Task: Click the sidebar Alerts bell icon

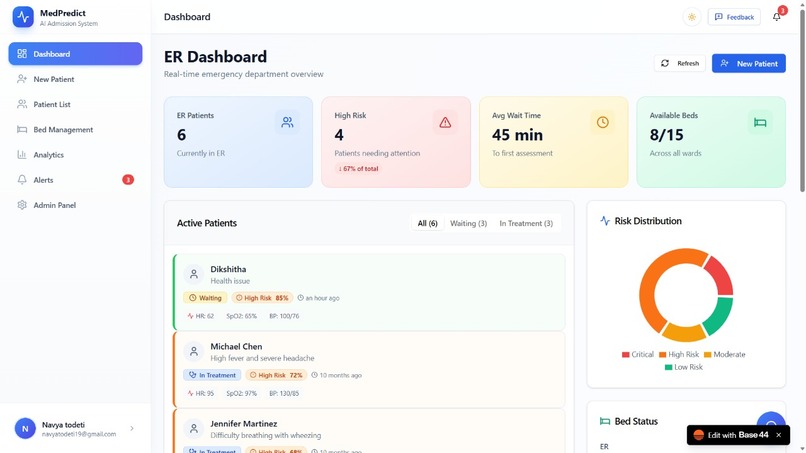Action: pyautogui.click(x=22, y=179)
